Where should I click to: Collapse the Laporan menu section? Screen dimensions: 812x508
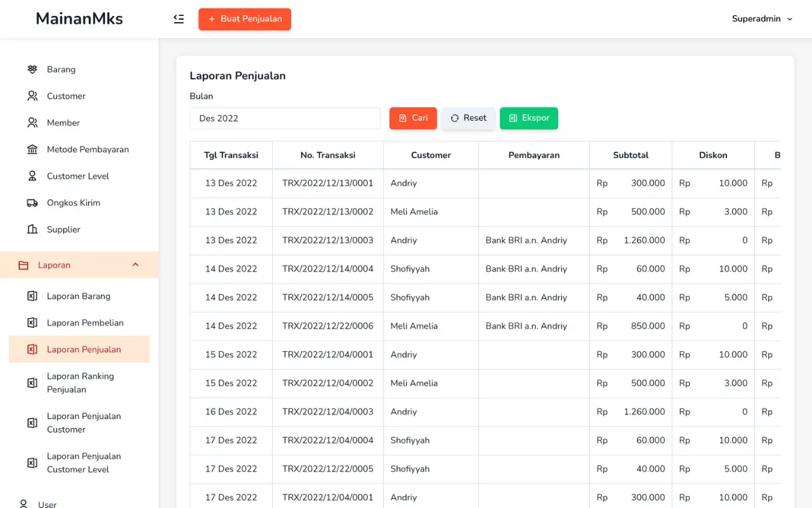click(x=135, y=265)
